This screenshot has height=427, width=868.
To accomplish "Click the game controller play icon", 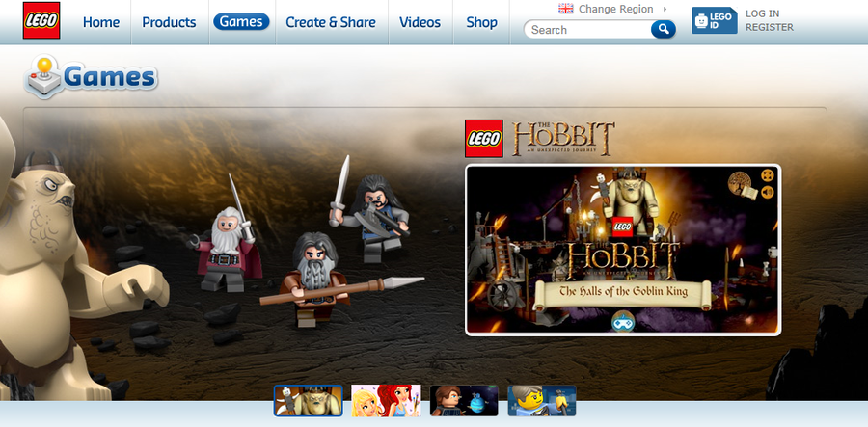I will [623, 321].
